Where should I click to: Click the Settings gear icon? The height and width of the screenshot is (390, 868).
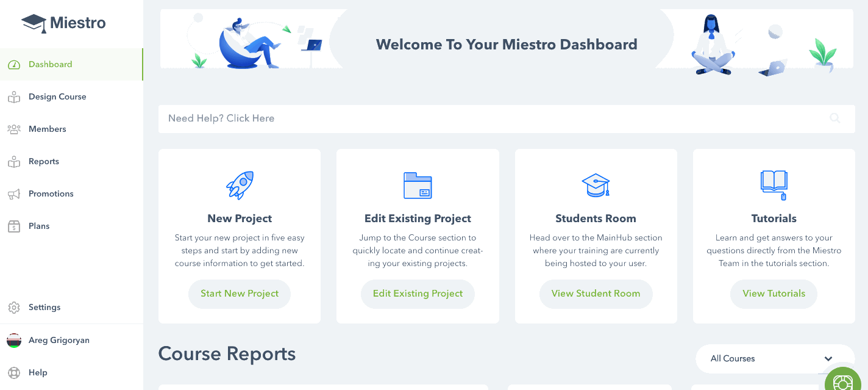point(14,308)
